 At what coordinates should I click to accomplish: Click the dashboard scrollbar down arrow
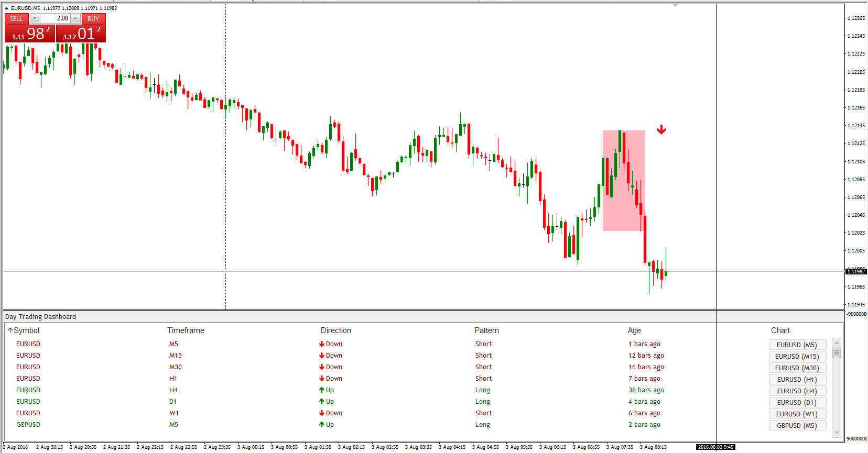(837, 433)
